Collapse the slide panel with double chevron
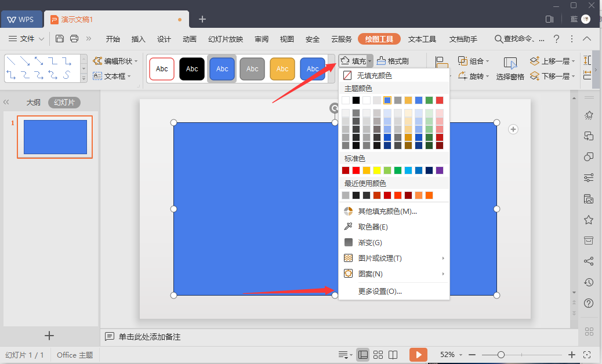 tap(6, 102)
